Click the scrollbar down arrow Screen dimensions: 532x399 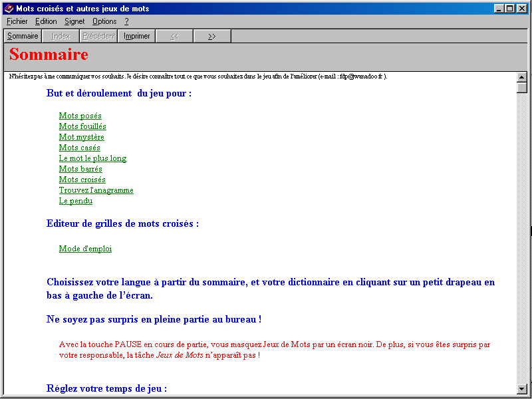coord(522,389)
